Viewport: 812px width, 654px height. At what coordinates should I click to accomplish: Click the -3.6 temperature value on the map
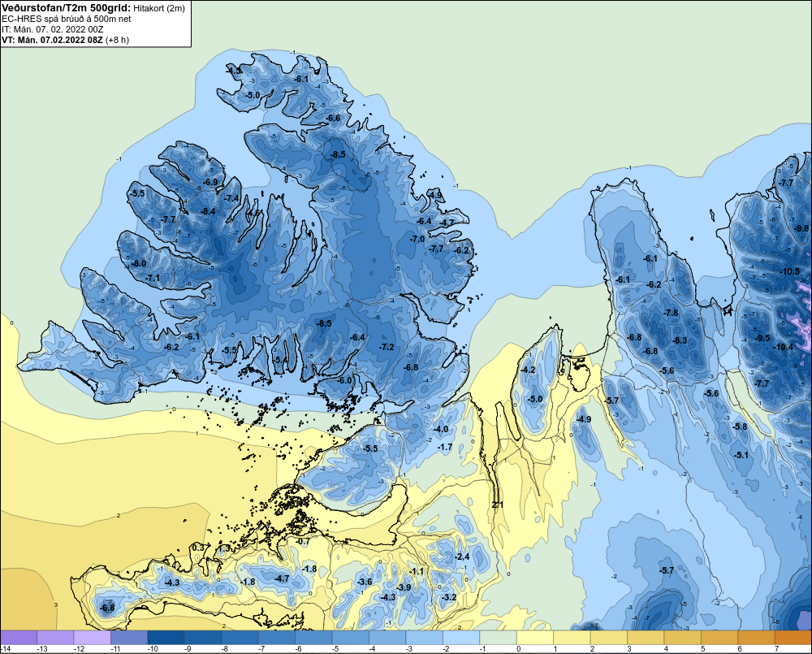tap(365, 582)
